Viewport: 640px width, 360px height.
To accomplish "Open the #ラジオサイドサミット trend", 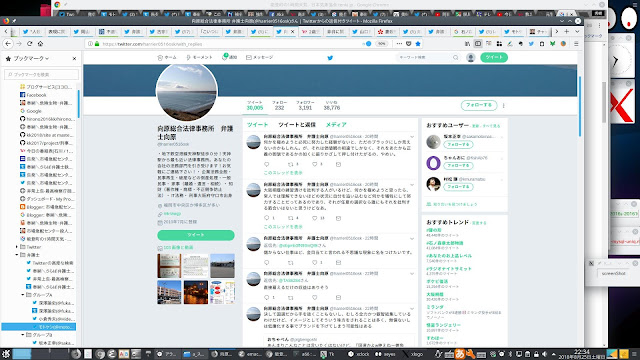I will coord(449,269).
